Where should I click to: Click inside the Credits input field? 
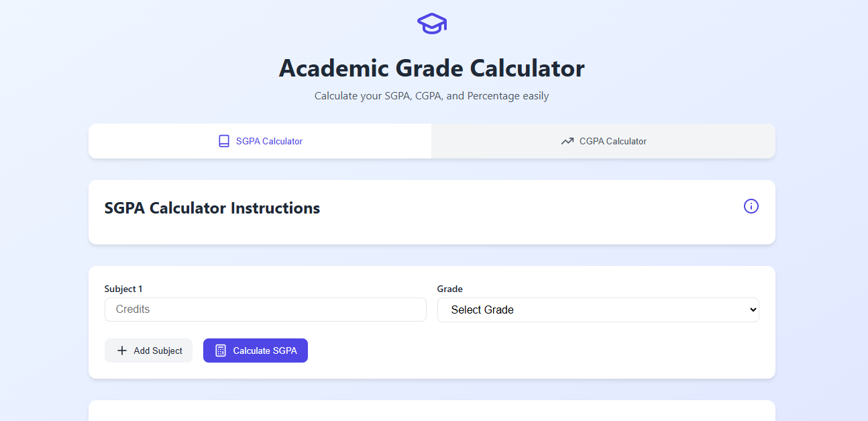pyautogui.click(x=265, y=310)
